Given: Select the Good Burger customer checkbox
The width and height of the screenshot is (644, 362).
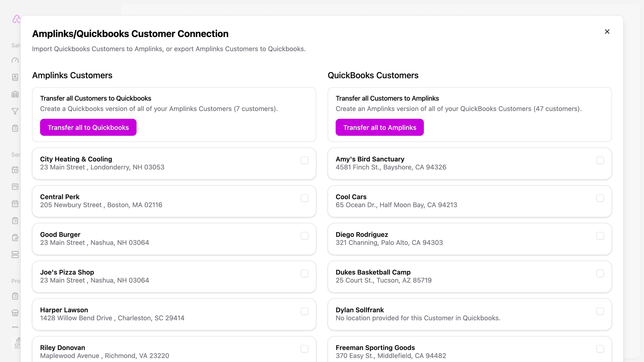Looking at the screenshot, I should pos(304,236).
